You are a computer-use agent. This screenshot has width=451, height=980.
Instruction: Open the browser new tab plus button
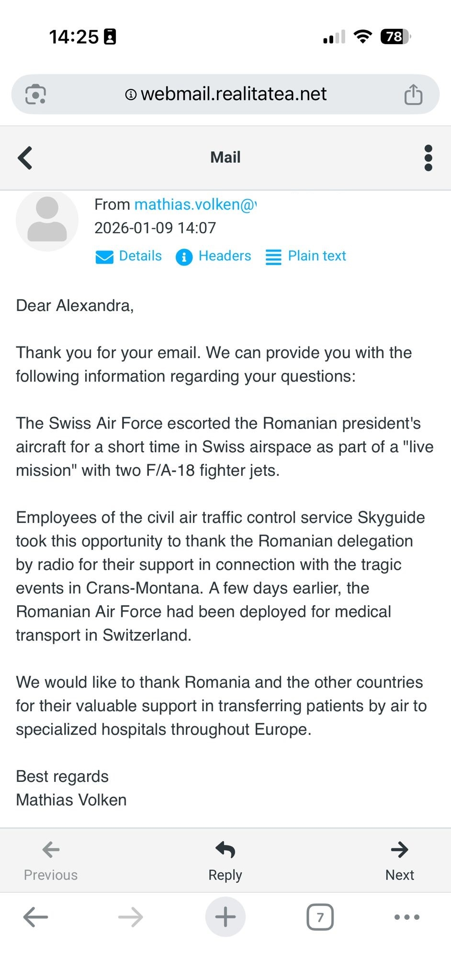point(225,917)
